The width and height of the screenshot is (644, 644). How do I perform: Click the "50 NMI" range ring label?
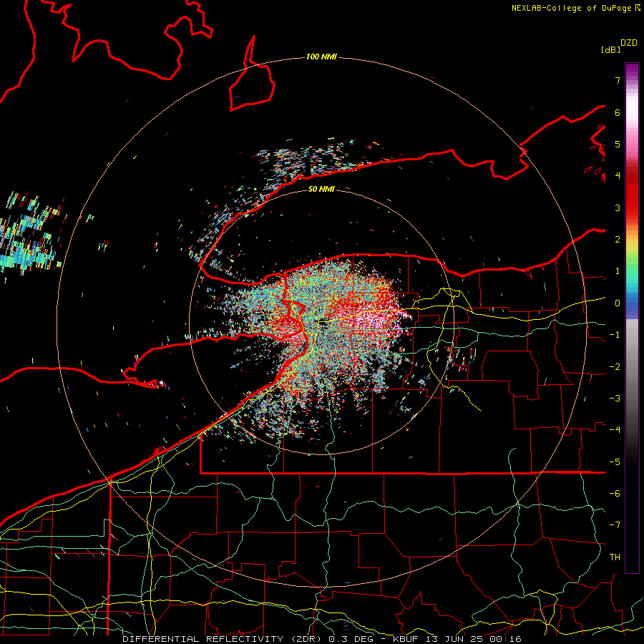tap(321, 189)
